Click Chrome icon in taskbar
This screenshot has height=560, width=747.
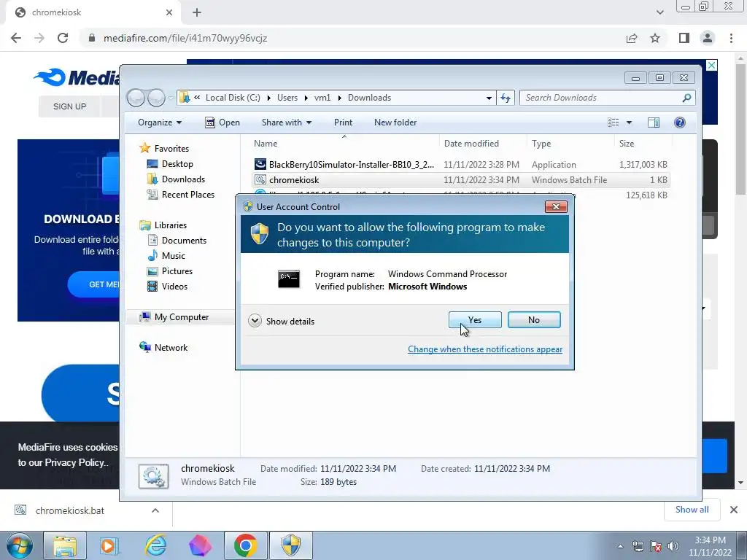click(x=245, y=545)
